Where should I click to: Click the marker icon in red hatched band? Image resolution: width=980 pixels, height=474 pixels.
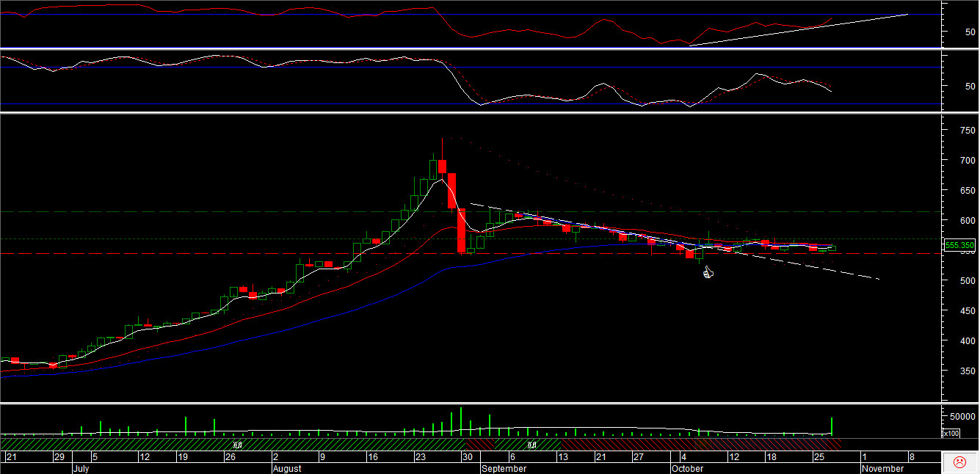(531, 445)
